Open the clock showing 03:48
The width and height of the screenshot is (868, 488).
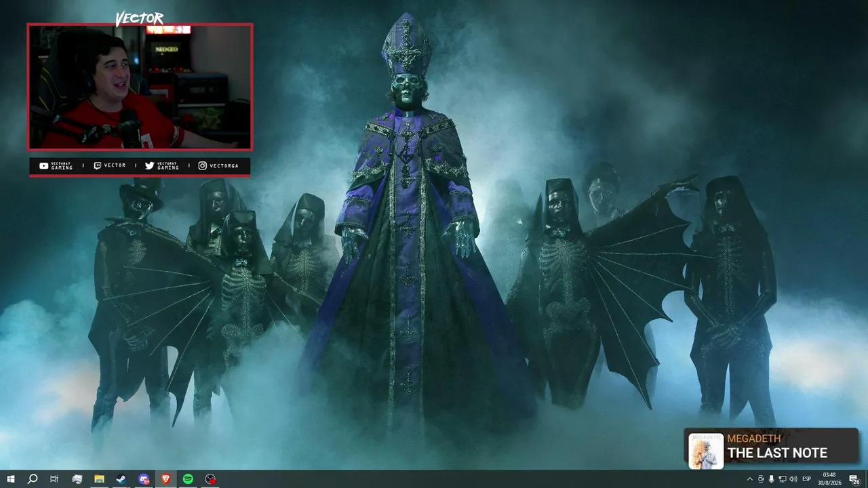pyautogui.click(x=829, y=479)
